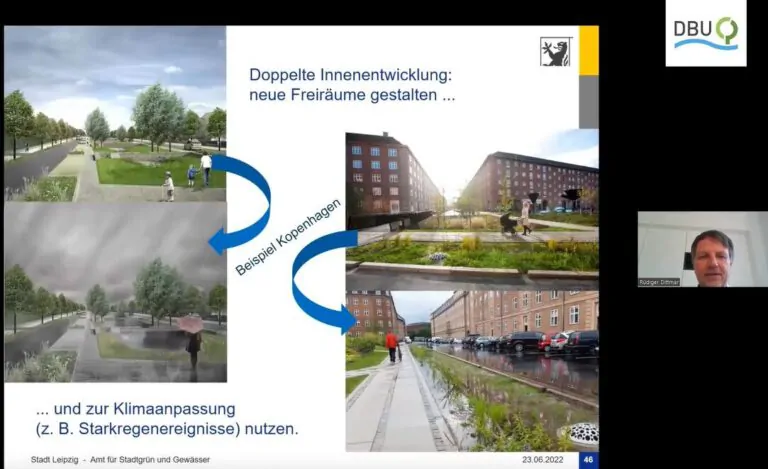
Task: Click the Leipzig lion coat of arms
Action: pyautogui.click(x=556, y=51)
